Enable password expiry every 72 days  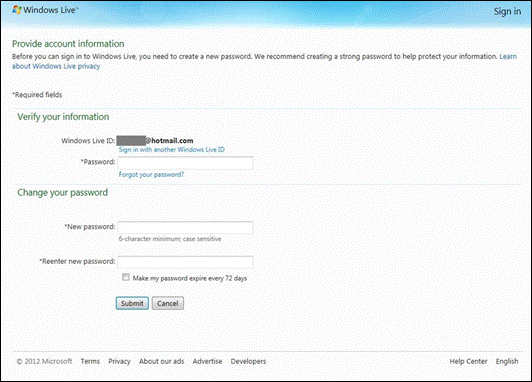click(126, 277)
